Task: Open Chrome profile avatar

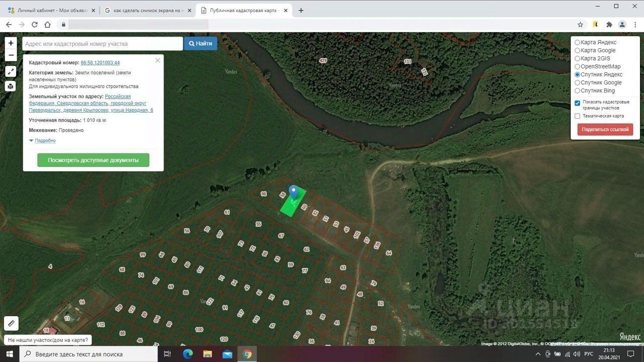Action: pyautogui.click(x=622, y=24)
